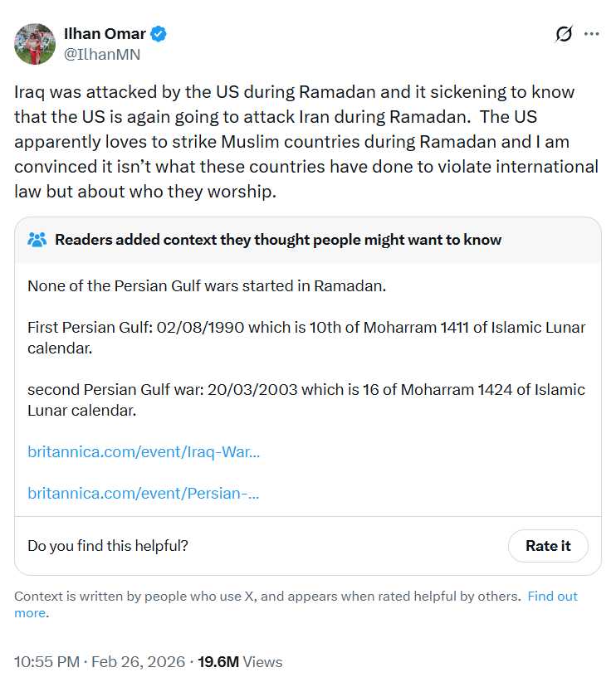Viewport: 616px width, 687px height.
Task: Click the blue verified badge
Action: click(159, 34)
